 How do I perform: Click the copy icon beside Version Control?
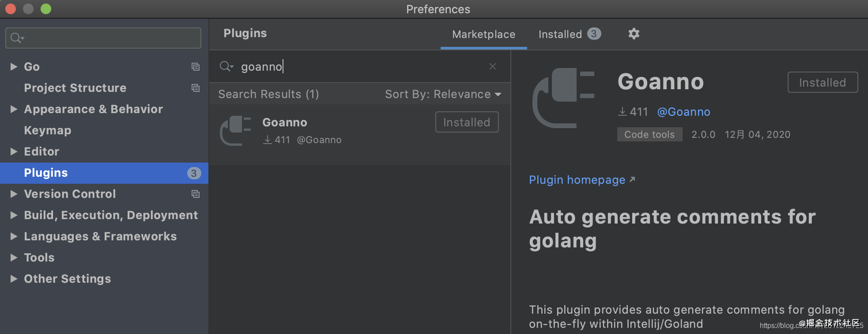[x=195, y=194]
